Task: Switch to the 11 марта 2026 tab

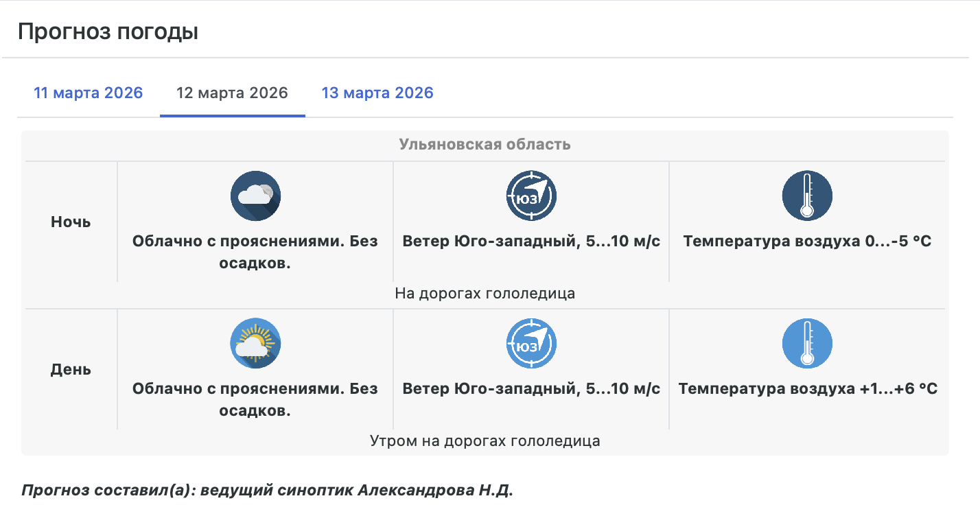Action: (89, 93)
